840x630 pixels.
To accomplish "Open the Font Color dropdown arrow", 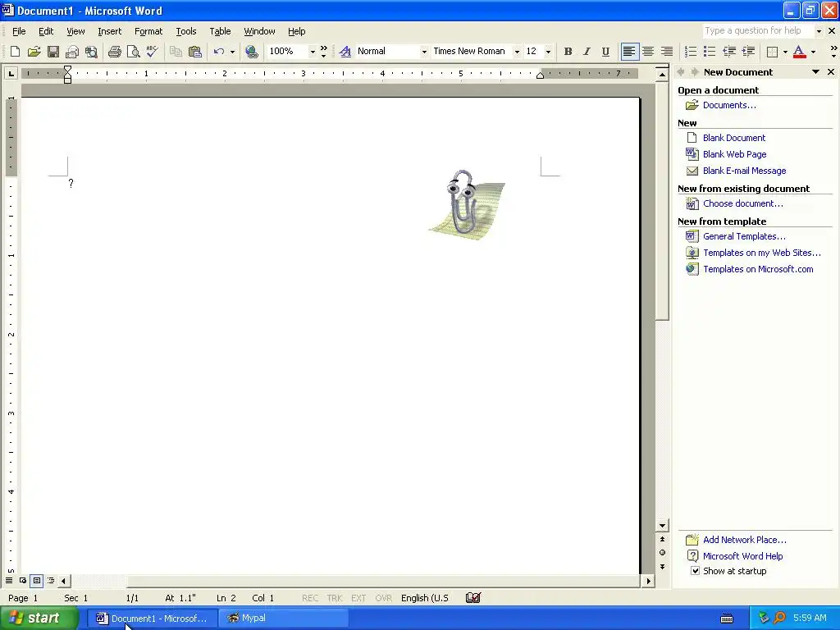I will [813, 52].
